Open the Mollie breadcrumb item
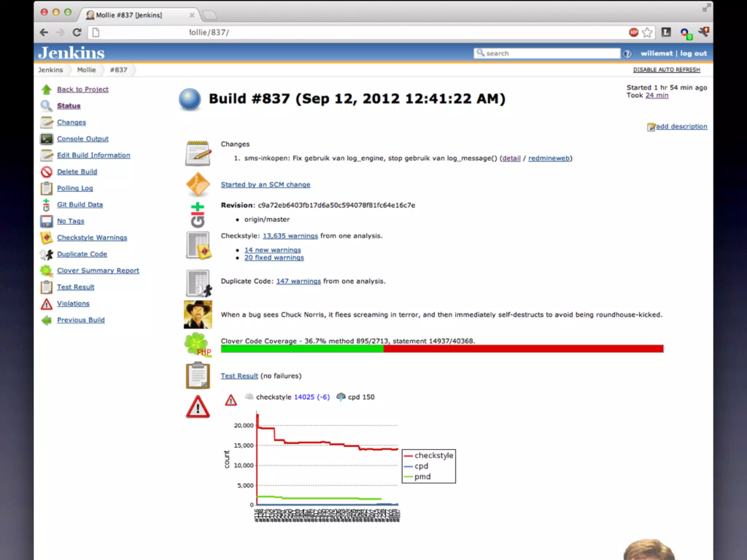747x560 pixels. [86, 70]
